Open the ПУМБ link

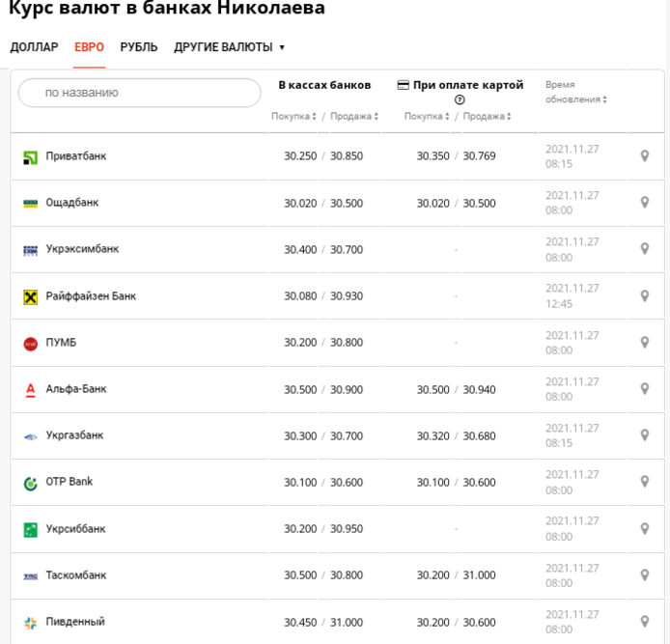click(61, 343)
